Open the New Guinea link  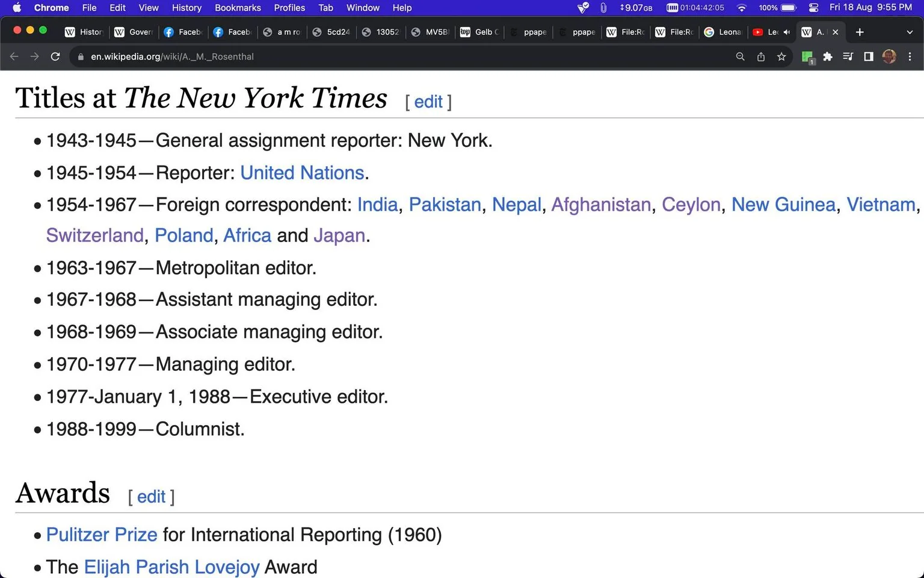point(783,205)
